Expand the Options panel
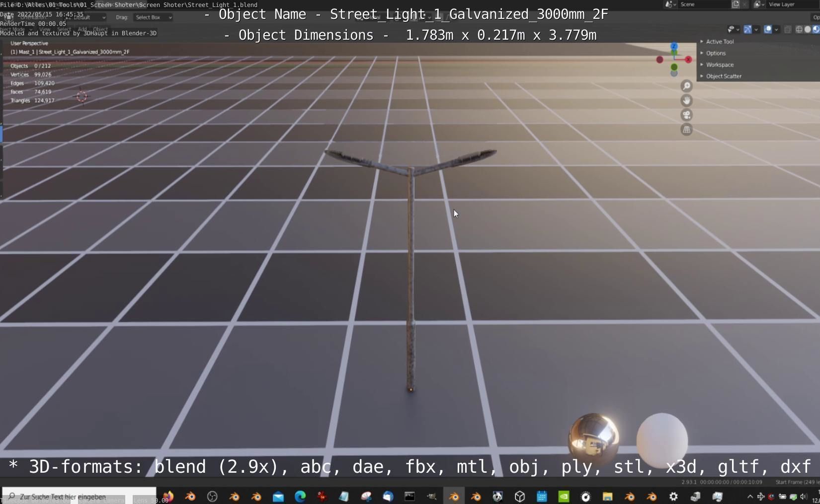 pos(716,53)
